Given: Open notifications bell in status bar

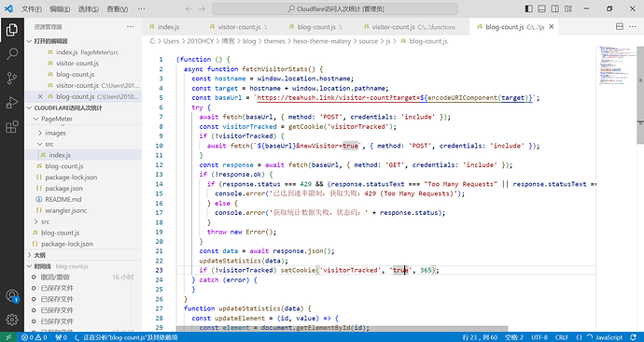Looking at the screenshot, I should pos(633,337).
